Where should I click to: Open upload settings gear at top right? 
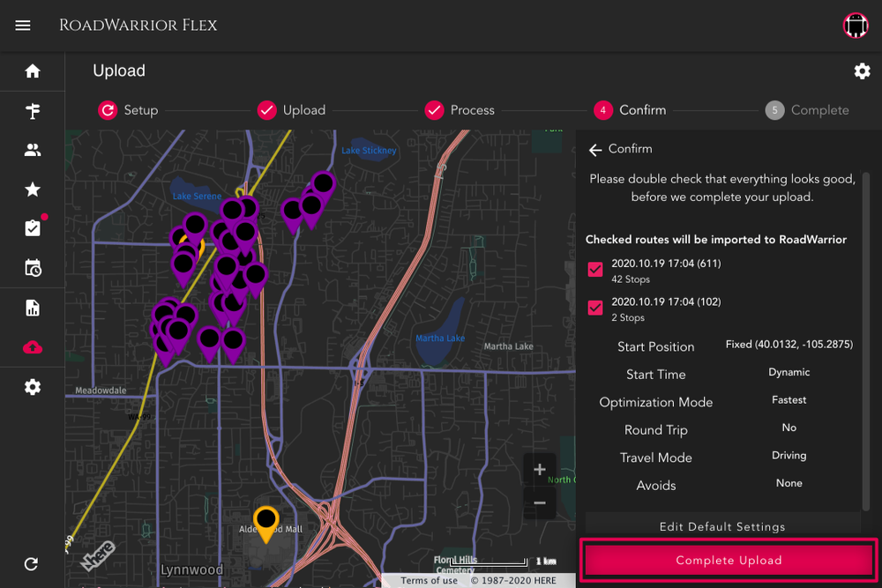click(x=862, y=71)
